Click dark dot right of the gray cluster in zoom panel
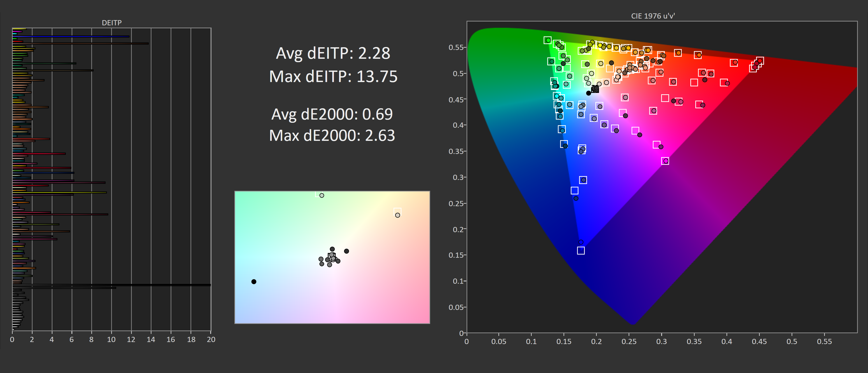Viewport: 868px width, 373px height. pos(346,251)
